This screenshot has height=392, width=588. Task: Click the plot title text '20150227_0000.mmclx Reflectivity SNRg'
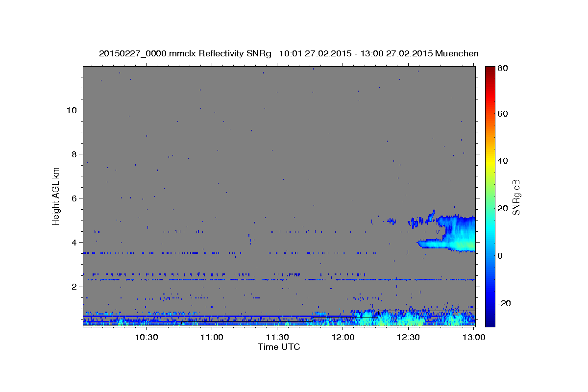(185, 53)
